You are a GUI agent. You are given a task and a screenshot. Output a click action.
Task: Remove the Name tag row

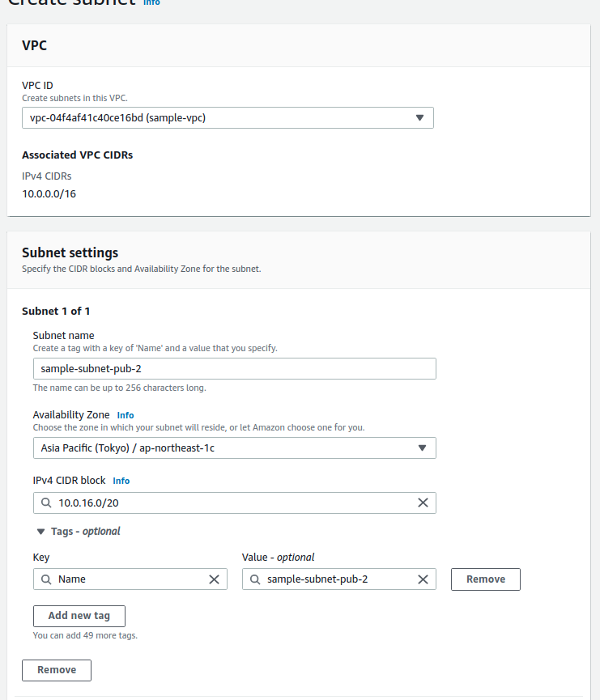click(486, 579)
